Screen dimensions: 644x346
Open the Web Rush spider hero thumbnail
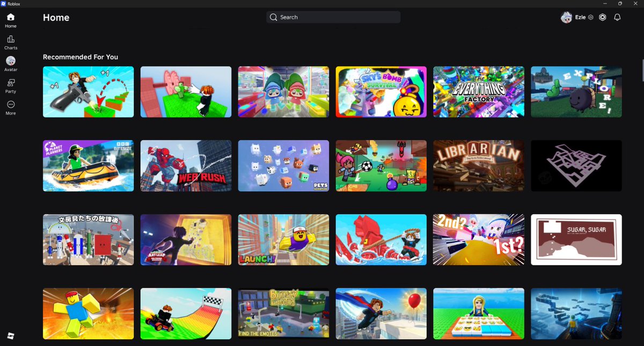[x=186, y=166]
